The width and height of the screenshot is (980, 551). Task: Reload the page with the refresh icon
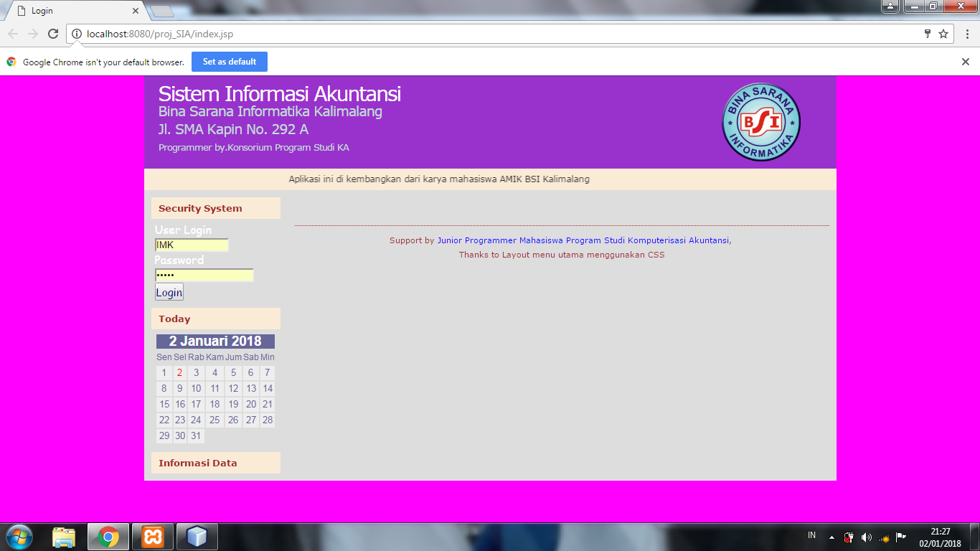coord(53,34)
